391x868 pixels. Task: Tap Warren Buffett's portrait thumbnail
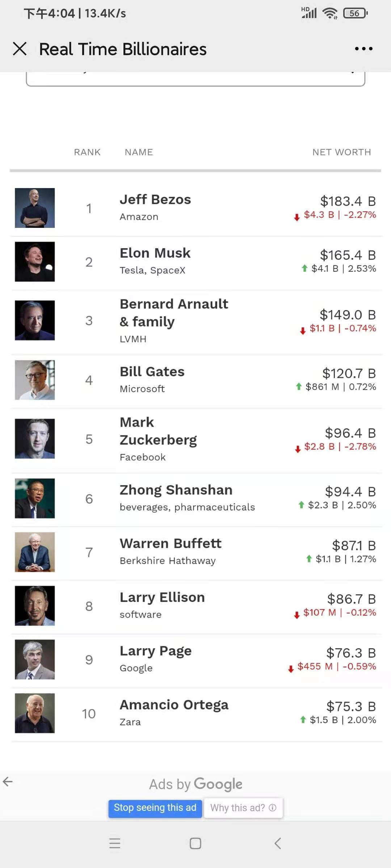click(x=35, y=552)
